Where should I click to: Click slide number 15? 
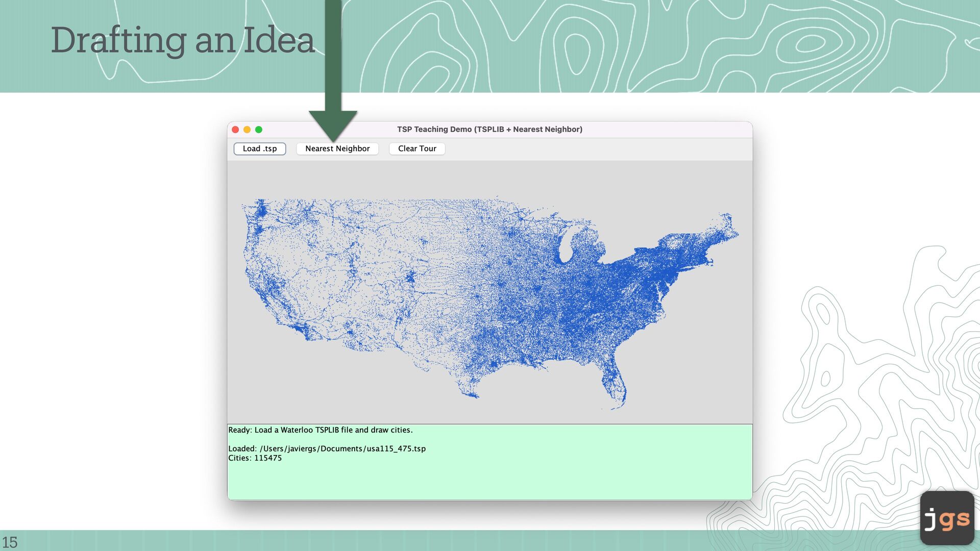pyautogui.click(x=10, y=542)
